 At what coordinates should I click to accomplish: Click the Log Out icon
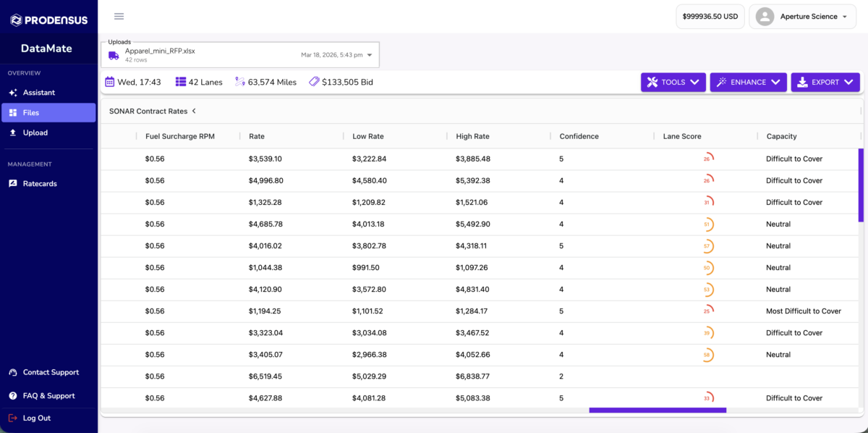[13, 418]
